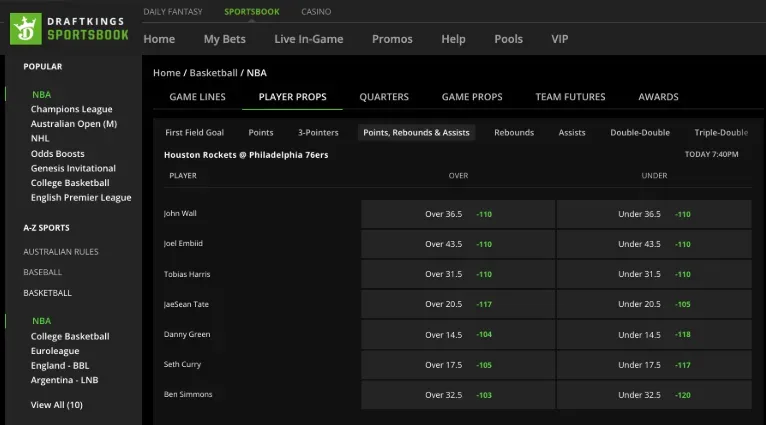Screen dimensions: 766x425
Task: Click Help in the navigation bar
Action: point(453,39)
